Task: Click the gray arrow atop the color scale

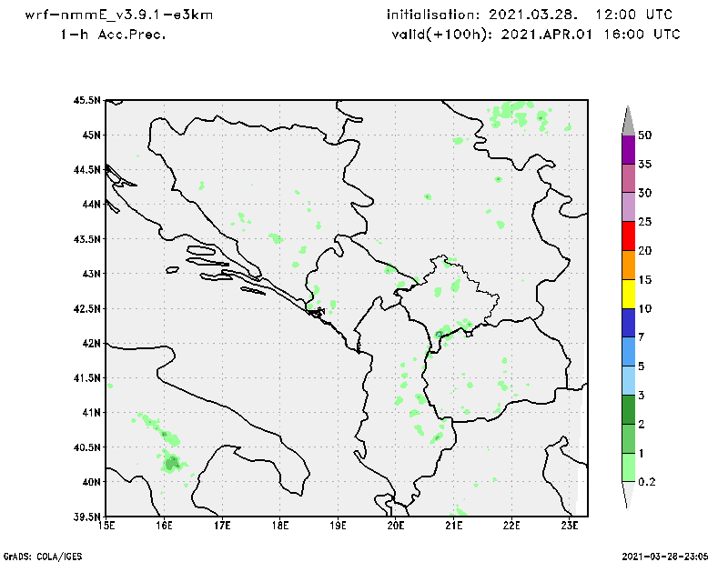Action: (x=627, y=120)
